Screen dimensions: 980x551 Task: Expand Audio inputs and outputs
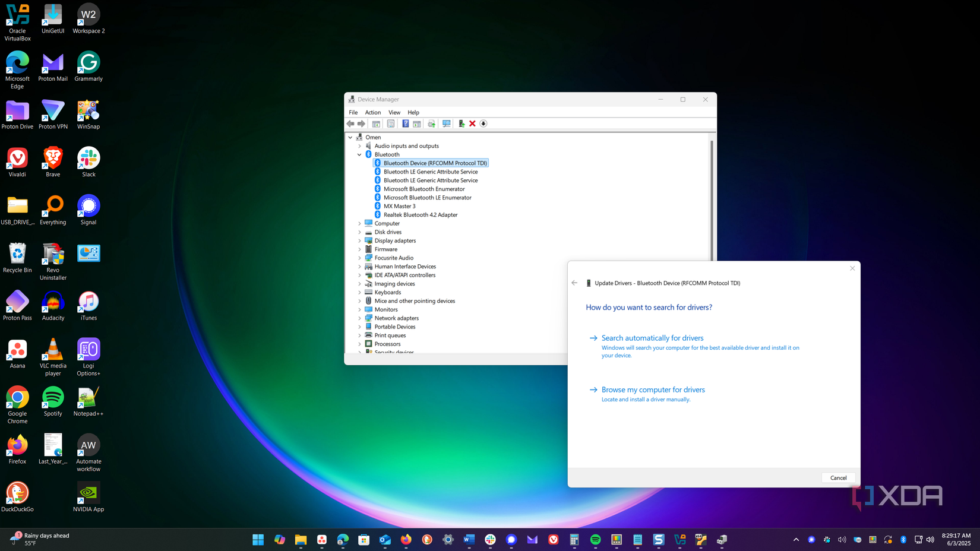359,146
